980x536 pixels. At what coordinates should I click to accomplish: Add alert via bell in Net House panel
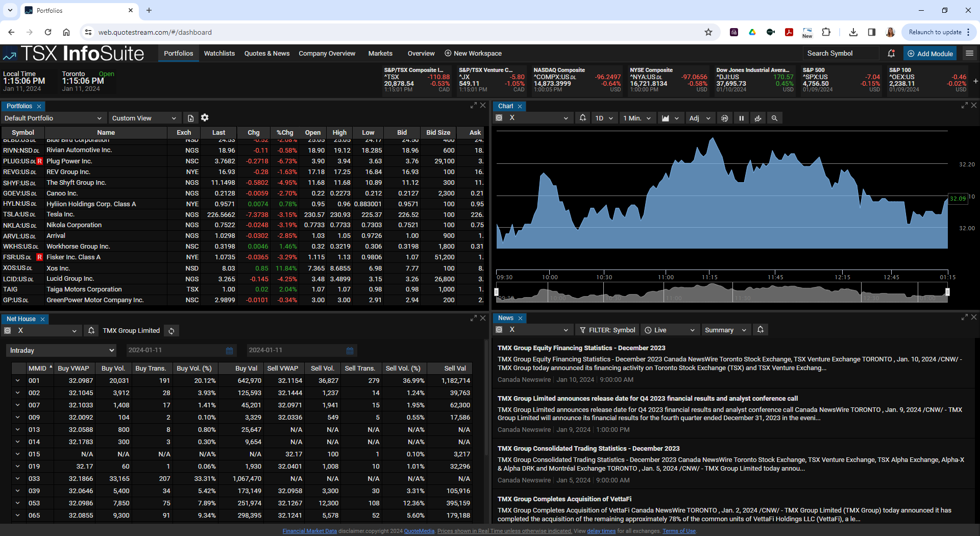click(x=91, y=331)
